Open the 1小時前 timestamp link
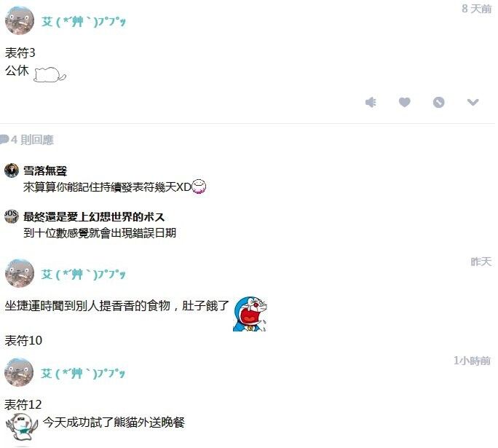The width and height of the screenshot is (498, 448). [x=473, y=361]
